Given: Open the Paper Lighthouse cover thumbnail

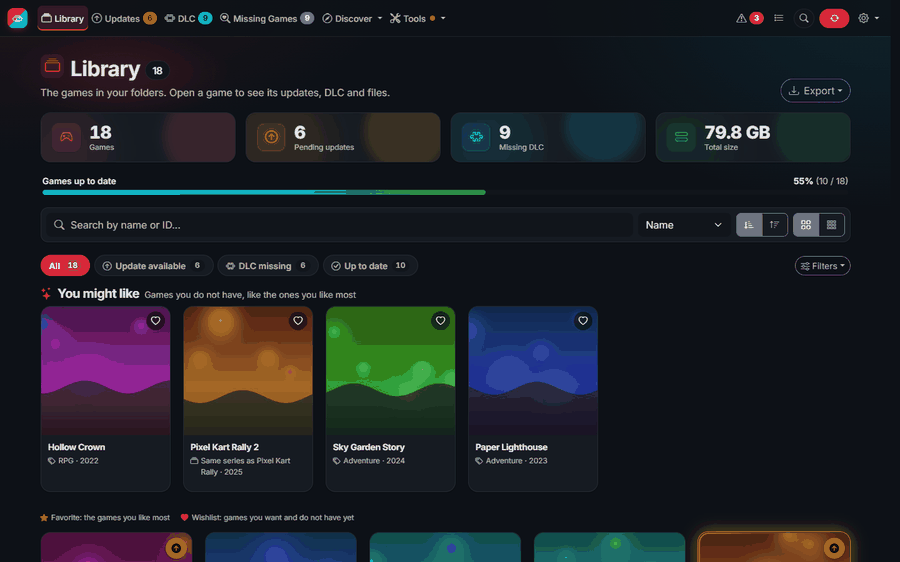Looking at the screenshot, I should (533, 371).
